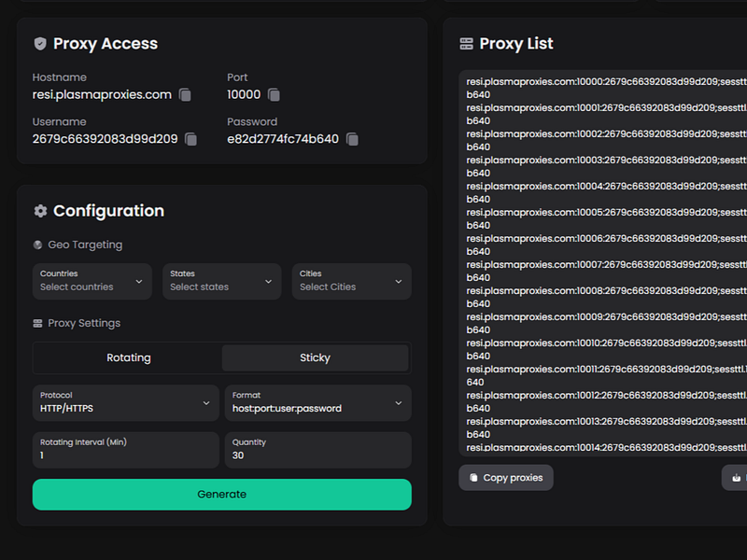
Task: Open the Countries dropdown
Action: [x=92, y=281]
